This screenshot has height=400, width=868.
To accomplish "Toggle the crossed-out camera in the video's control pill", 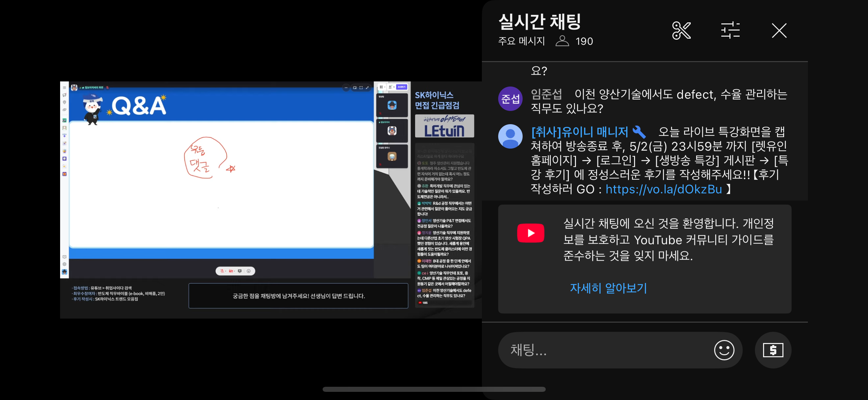I will click(231, 271).
